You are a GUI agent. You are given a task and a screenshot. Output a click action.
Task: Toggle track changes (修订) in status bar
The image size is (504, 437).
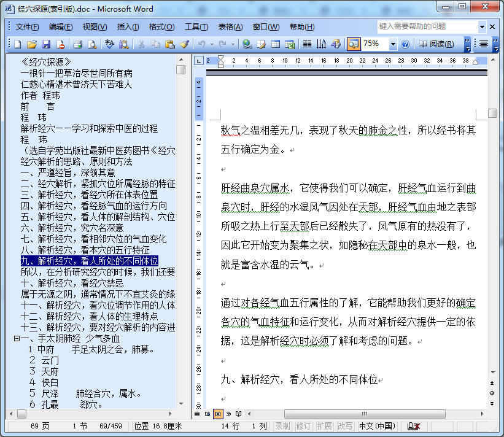[x=303, y=426]
